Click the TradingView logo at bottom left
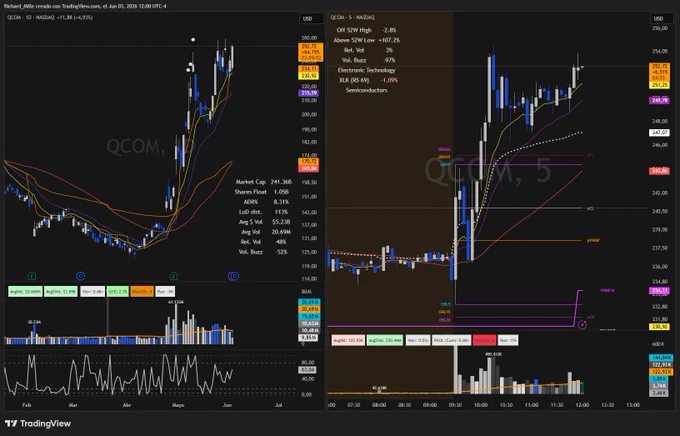680x436 pixels. 38,423
